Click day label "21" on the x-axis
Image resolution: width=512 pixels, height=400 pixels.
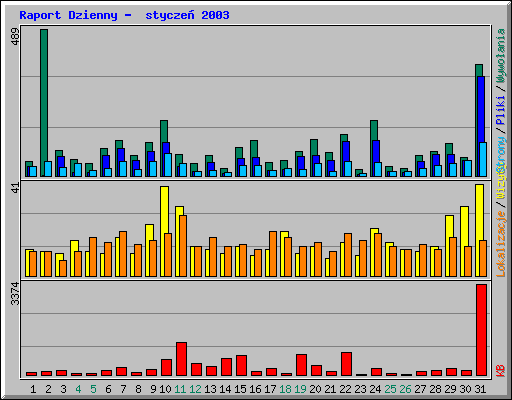coord(330,389)
